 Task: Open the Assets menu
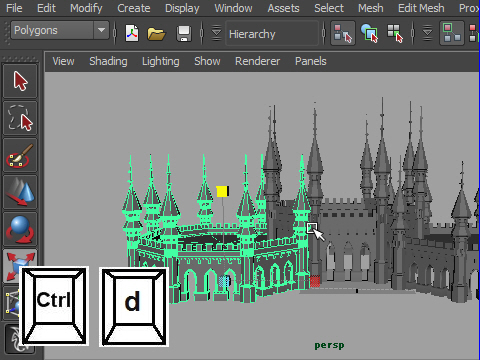pyautogui.click(x=283, y=8)
